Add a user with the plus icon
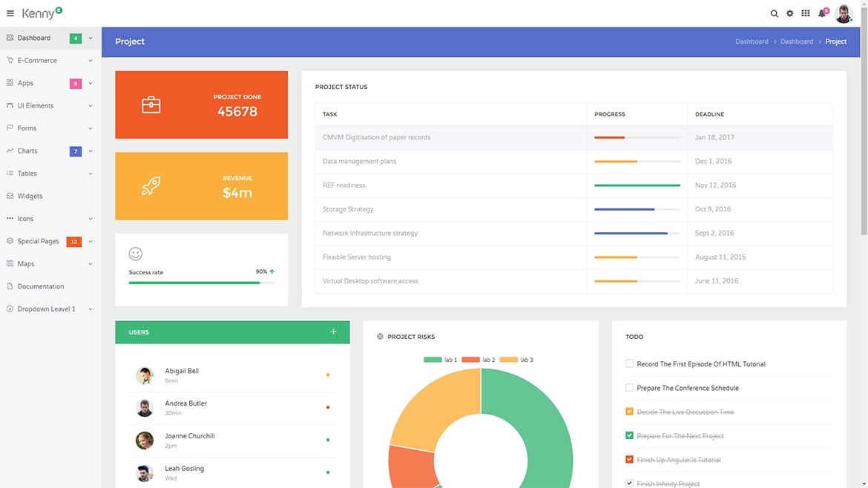 pos(333,332)
